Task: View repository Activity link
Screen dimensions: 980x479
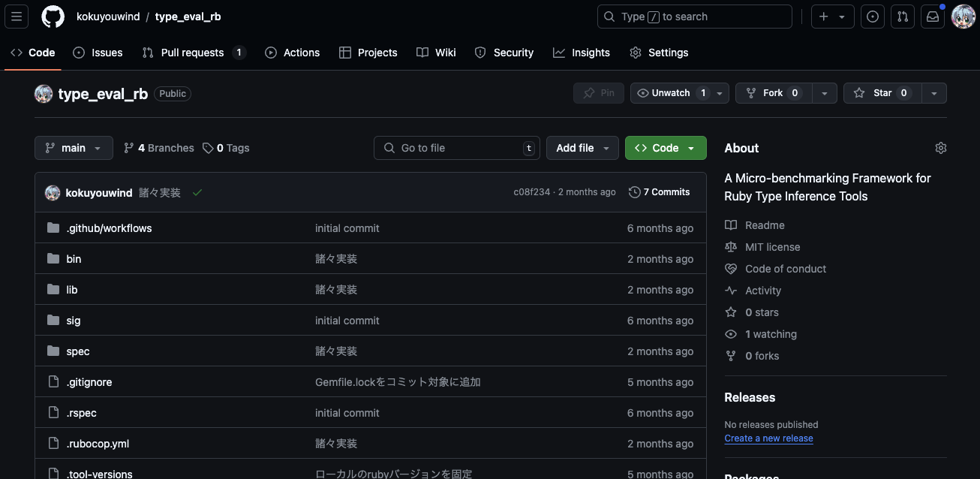Action: pyautogui.click(x=753, y=291)
